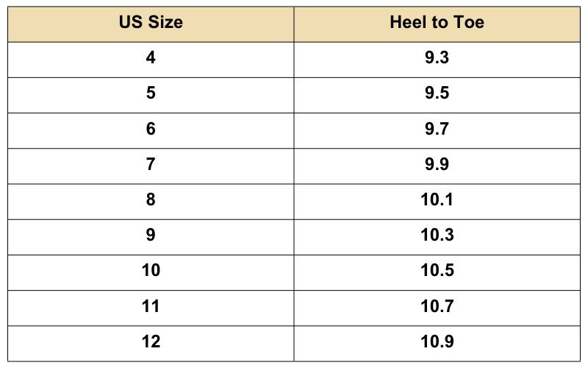
Task: Pick the 10.7 measurement cell
Action: coord(437,306)
